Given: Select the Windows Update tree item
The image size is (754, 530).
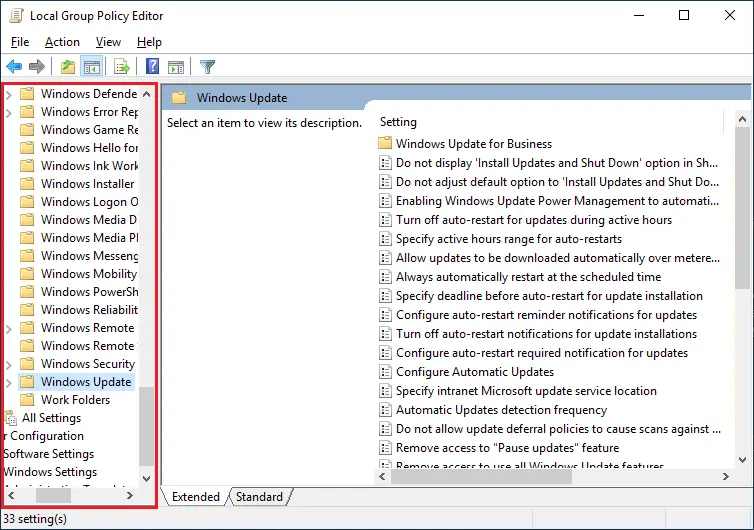Looking at the screenshot, I should 86,382.
